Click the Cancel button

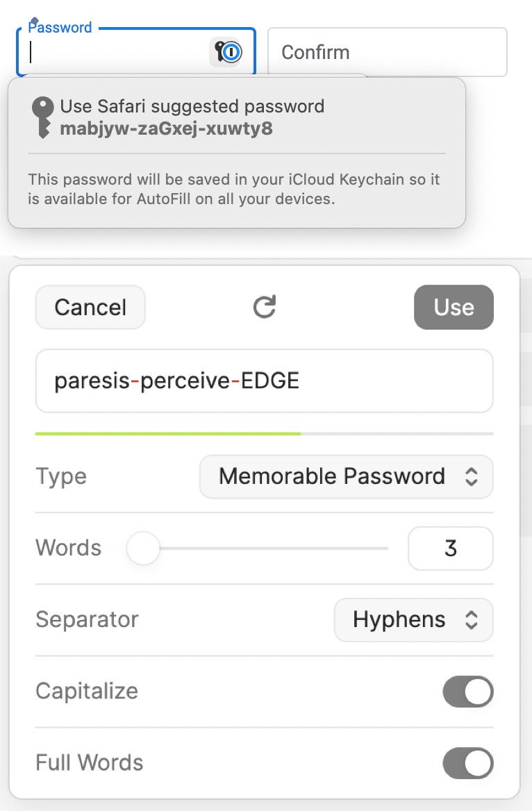[90, 307]
